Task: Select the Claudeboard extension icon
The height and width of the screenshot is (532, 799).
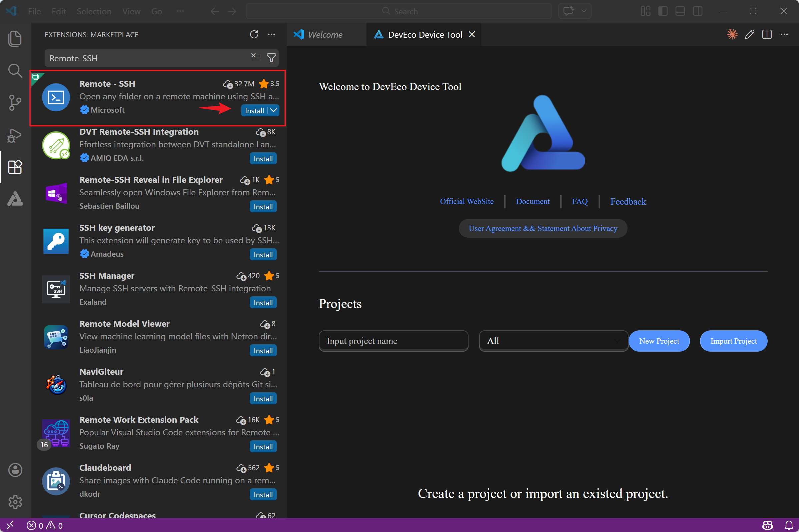Action: 56,481
